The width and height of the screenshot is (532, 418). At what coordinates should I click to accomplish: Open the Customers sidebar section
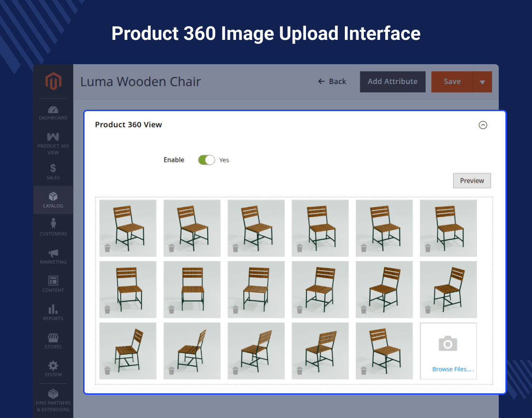(53, 227)
